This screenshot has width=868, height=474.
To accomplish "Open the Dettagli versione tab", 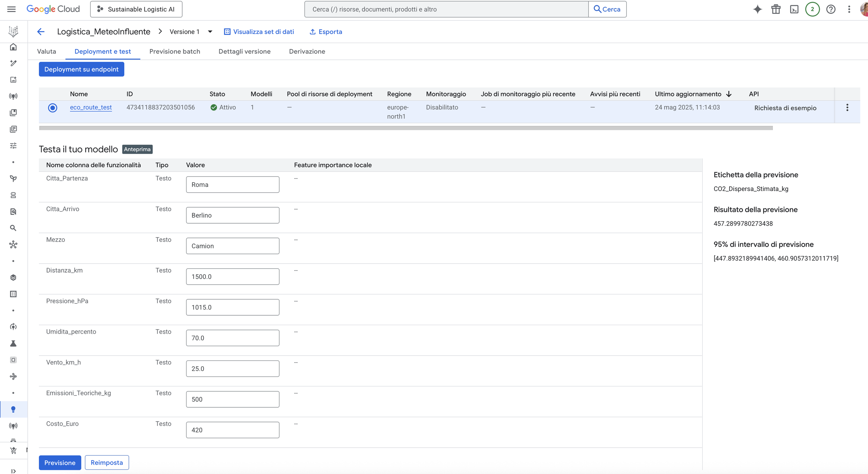I will point(244,51).
